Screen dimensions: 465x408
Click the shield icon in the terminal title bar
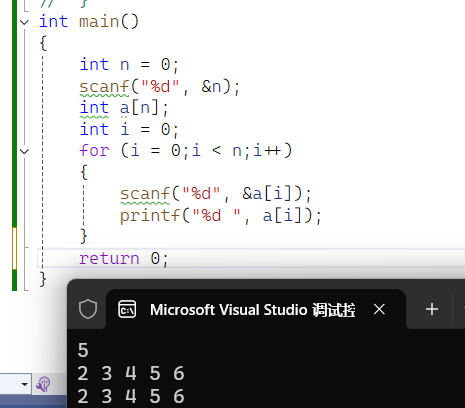coord(88,309)
